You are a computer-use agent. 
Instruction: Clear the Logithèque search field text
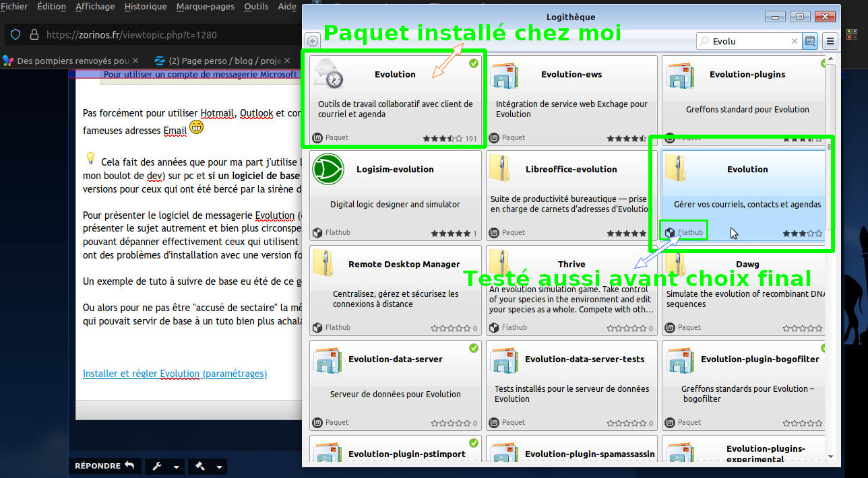click(795, 41)
